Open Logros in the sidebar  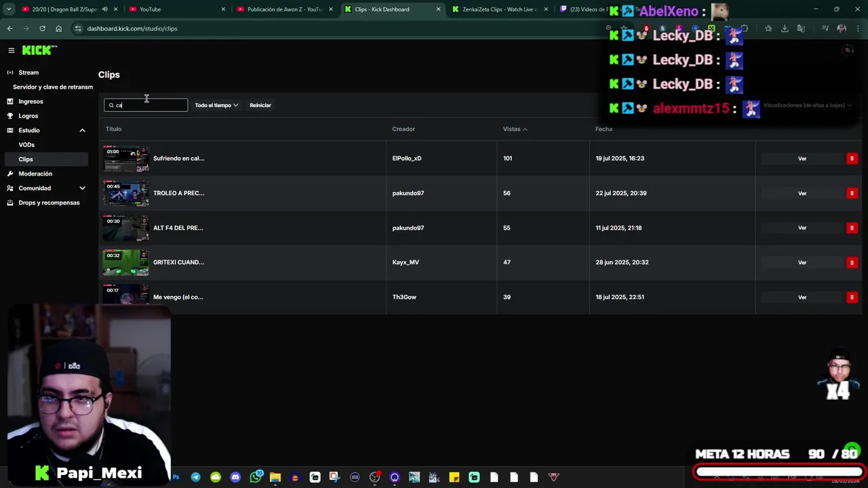28,116
